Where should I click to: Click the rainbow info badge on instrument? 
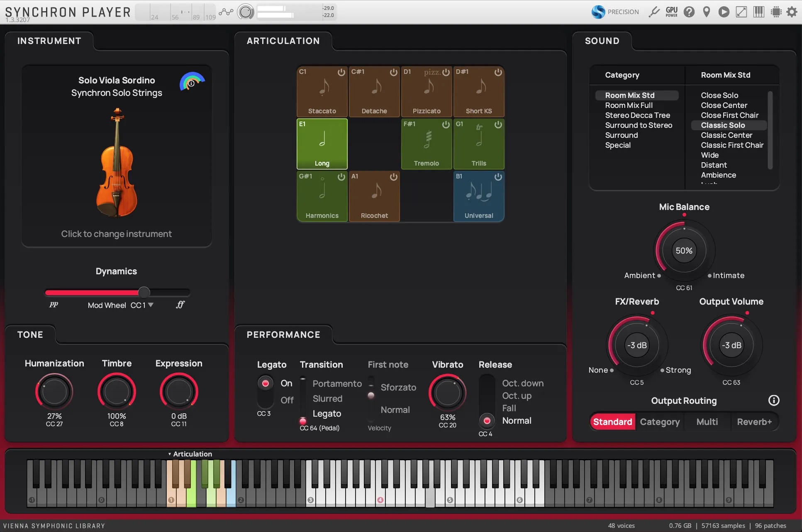pyautogui.click(x=192, y=82)
